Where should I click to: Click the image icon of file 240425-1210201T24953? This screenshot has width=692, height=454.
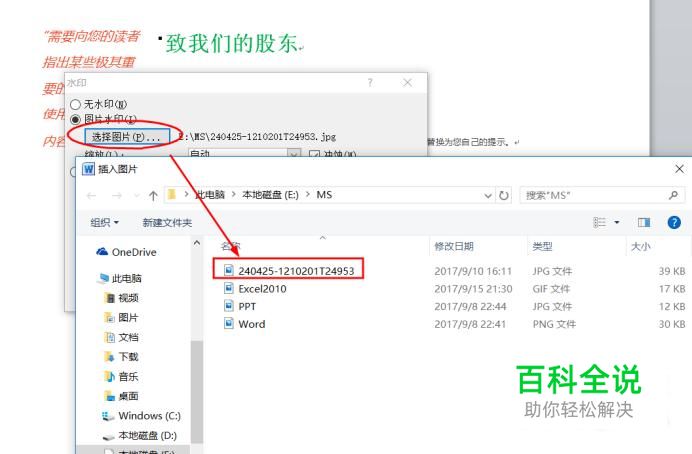click(x=229, y=270)
